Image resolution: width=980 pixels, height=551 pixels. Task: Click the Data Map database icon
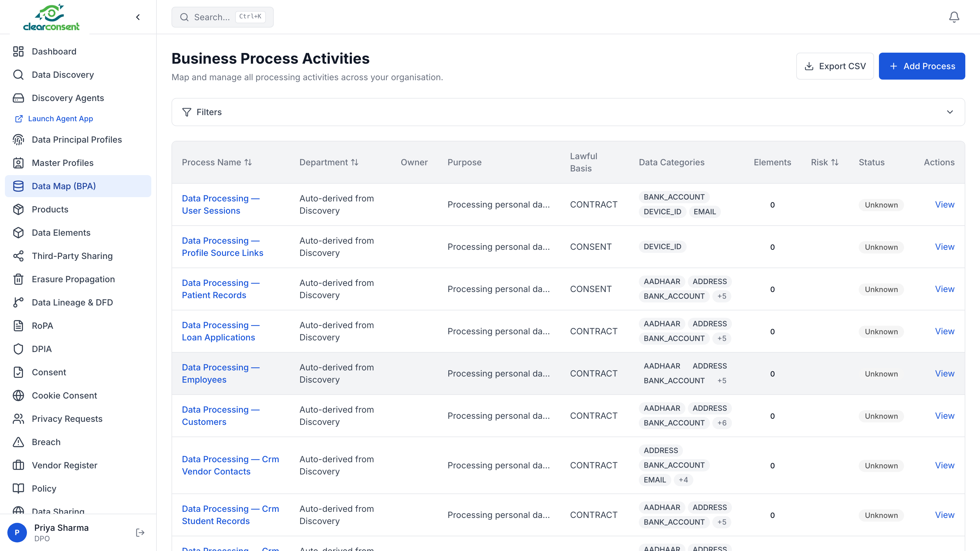(18, 186)
